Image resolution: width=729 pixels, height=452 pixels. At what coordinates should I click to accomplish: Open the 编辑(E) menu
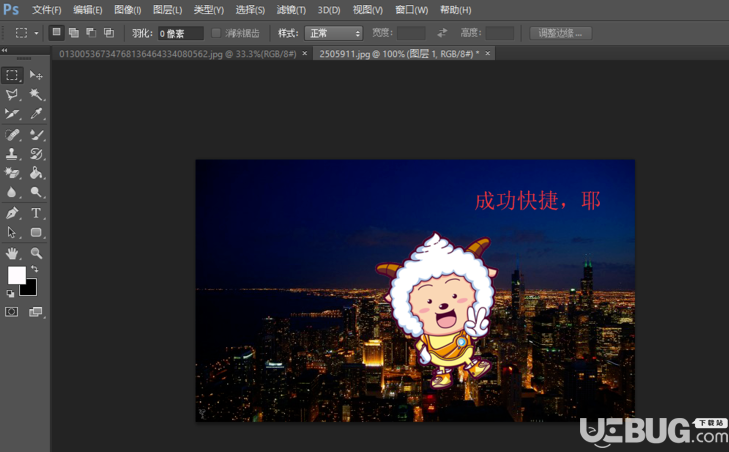coord(88,10)
